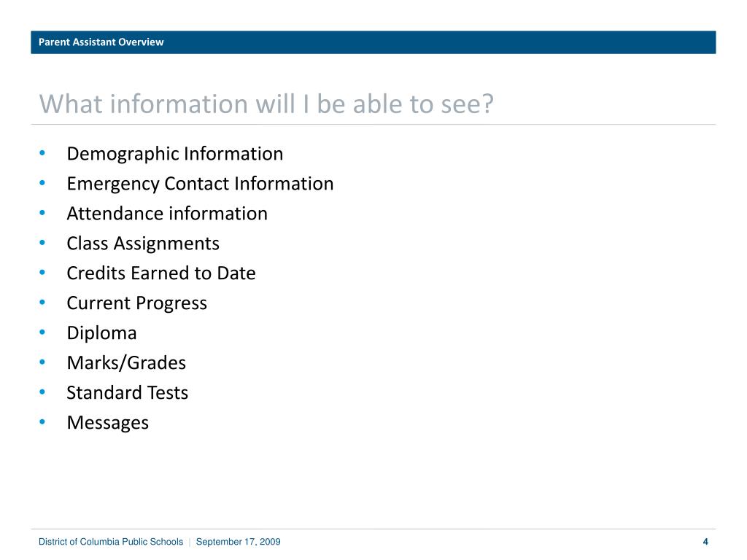Click the slide number 4 in footer
This screenshot has width=747, height=560.
coord(705,542)
